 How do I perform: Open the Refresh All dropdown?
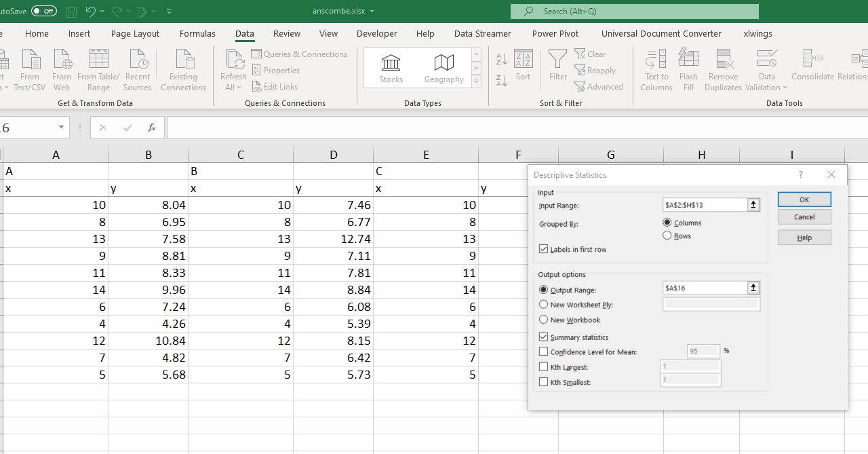point(238,88)
